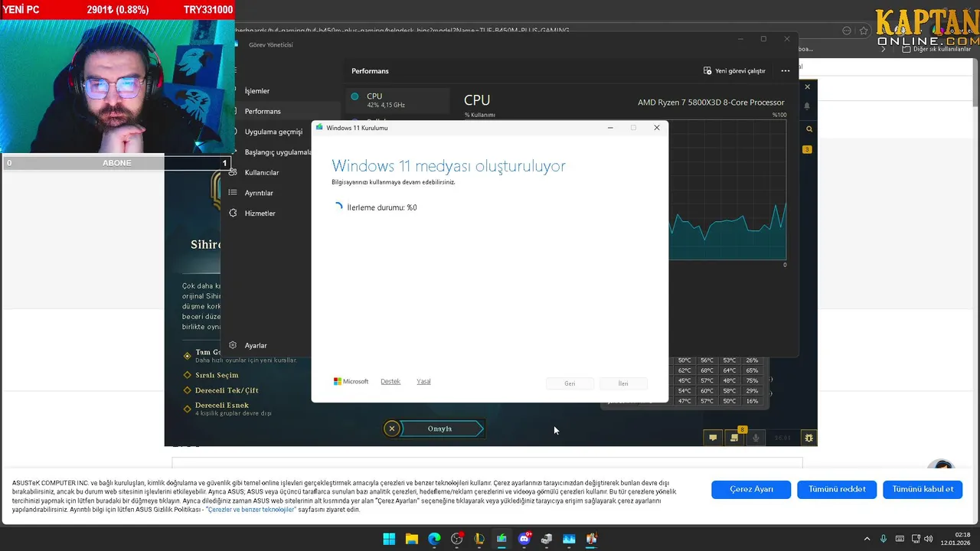
Task: Click the League client notification bell
Action: pos(807,106)
